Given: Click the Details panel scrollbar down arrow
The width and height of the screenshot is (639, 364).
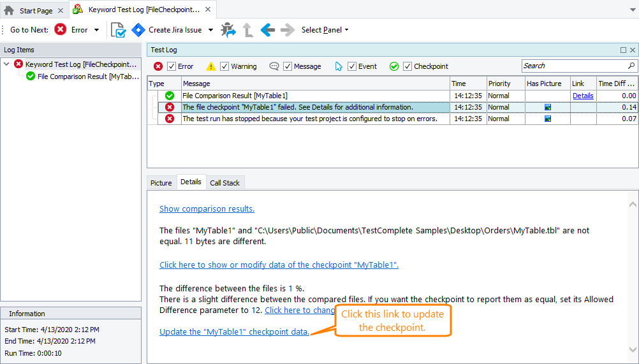Looking at the screenshot, I should click(633, 349).
